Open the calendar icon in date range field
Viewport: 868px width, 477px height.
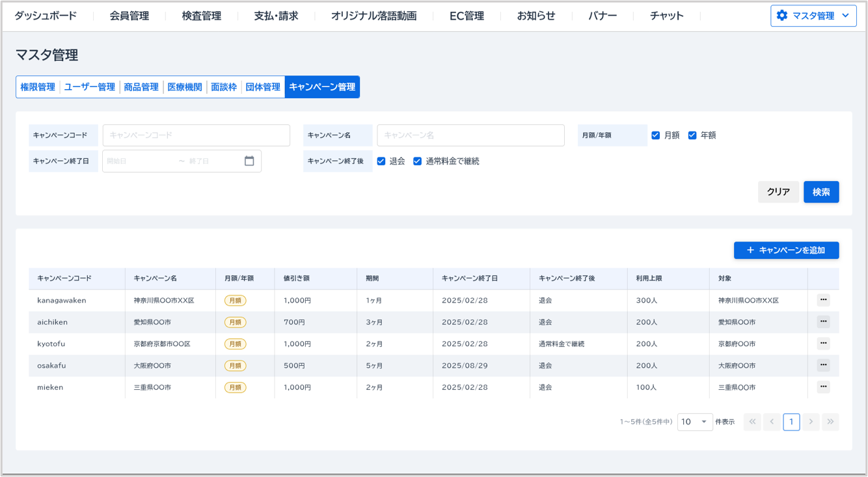(x=249, y=161)
